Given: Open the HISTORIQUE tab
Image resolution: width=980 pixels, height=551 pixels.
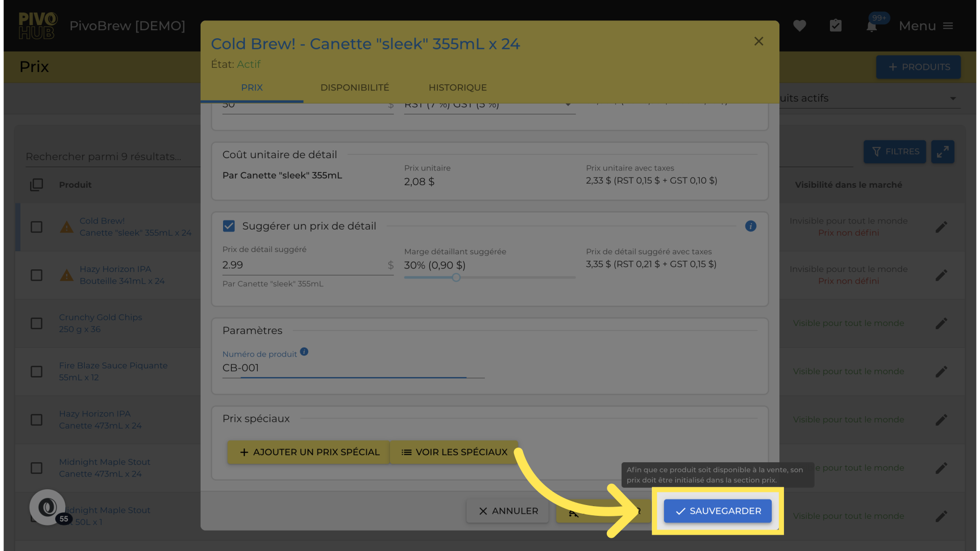Looking at the screenshot, I should tap(457, 88).
